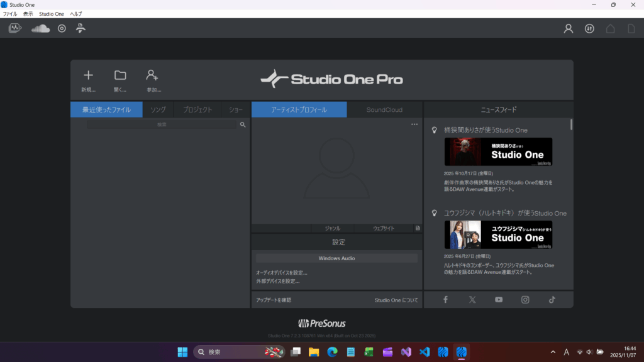This screenshot has width=644, height=362.
Task: Open the Instagram social link icon
Action: [x=525, y=300]
